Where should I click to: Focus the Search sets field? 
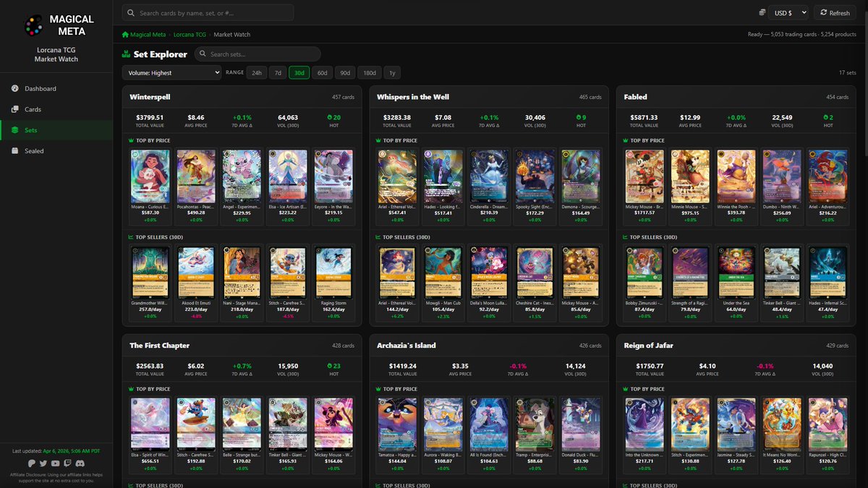click(x=258, y=54)
